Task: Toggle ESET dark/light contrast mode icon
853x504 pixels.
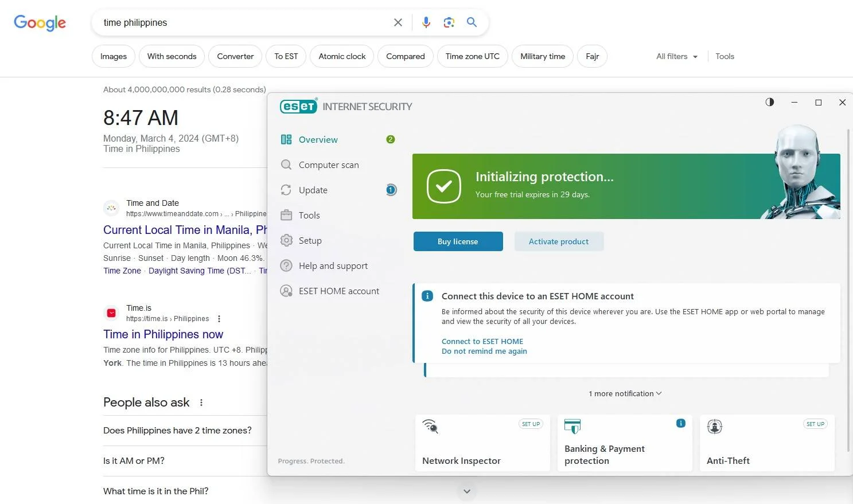Action: [x=770, y=102]
